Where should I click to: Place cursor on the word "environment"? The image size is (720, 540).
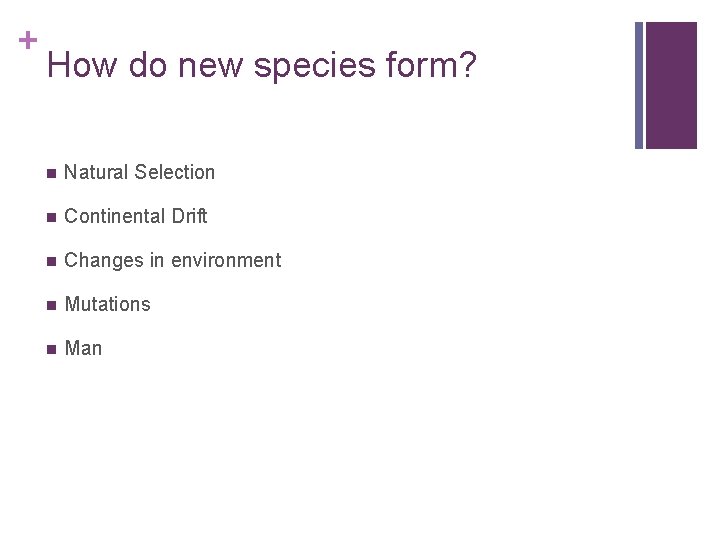pos(226,260)
